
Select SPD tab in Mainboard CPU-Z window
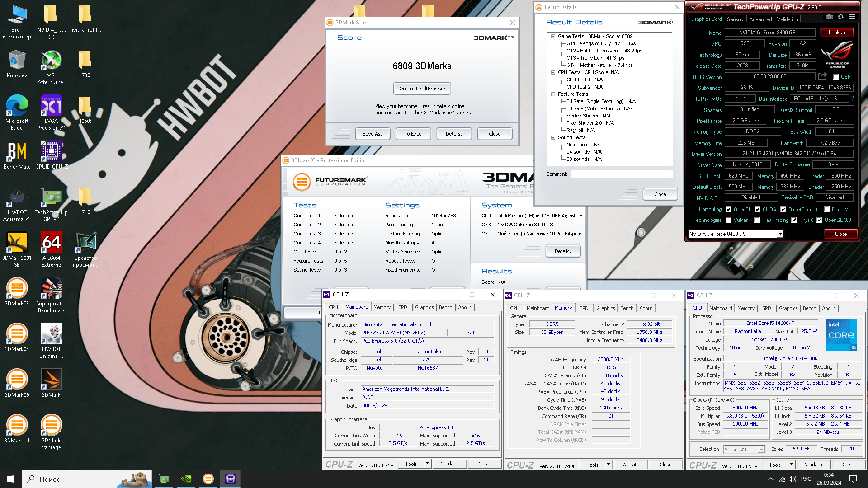tap(402, 307)
